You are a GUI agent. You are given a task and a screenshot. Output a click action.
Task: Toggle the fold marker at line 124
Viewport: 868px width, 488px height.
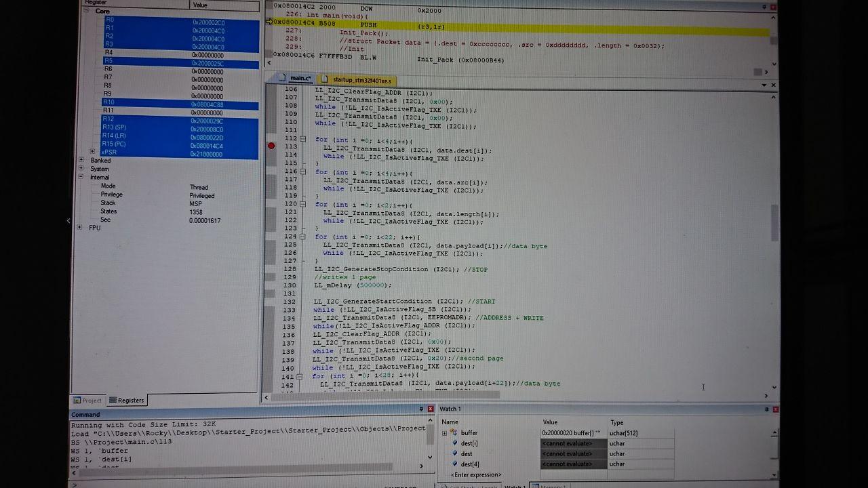pos(302,237)
